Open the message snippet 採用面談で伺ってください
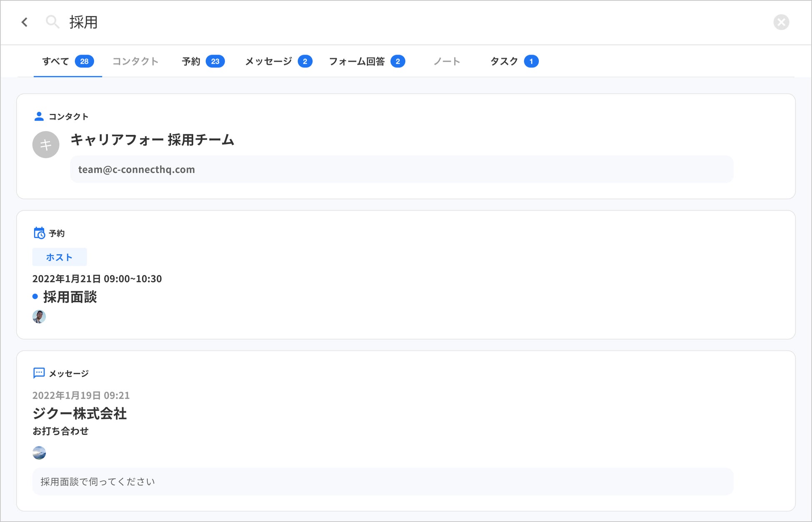This screenshot has width=812, height=522. click(97, 481)
